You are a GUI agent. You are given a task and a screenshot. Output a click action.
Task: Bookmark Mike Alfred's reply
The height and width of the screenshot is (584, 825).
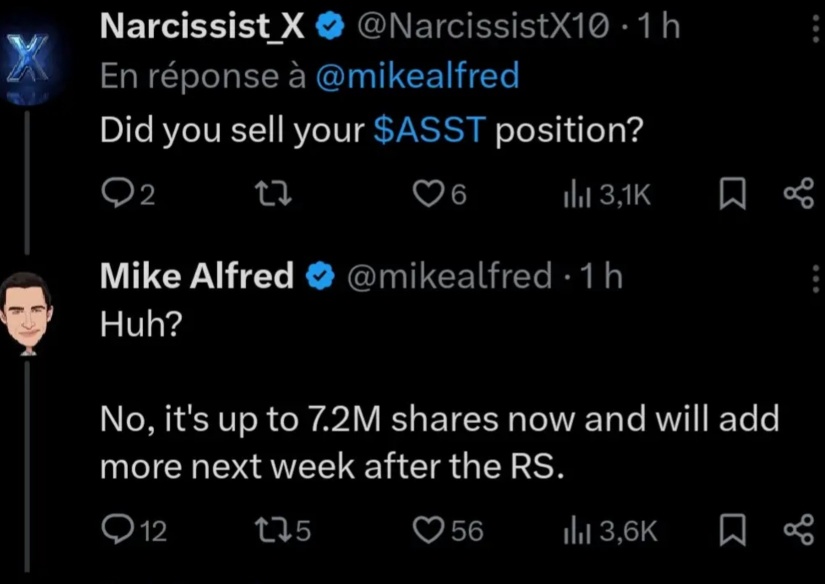(732, 530)
